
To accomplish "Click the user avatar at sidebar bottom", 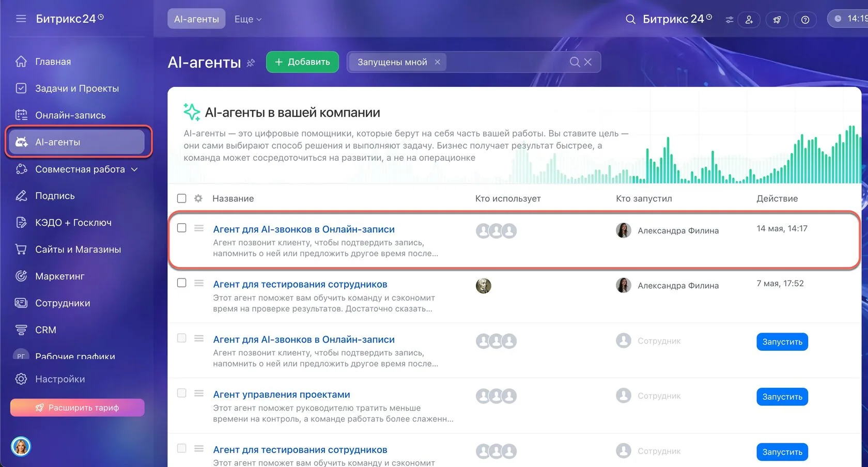I will [x=21, y=446].
